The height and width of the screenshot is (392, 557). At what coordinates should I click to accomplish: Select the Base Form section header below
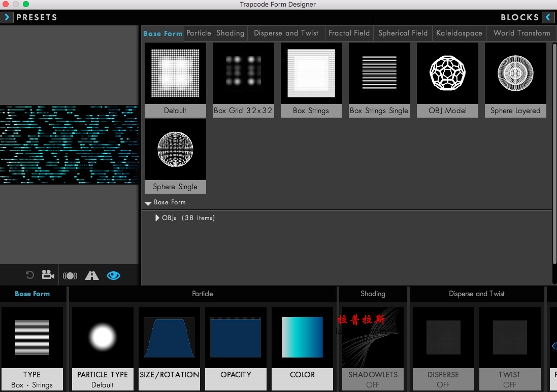pyautogui.click(x=32, y=294)
